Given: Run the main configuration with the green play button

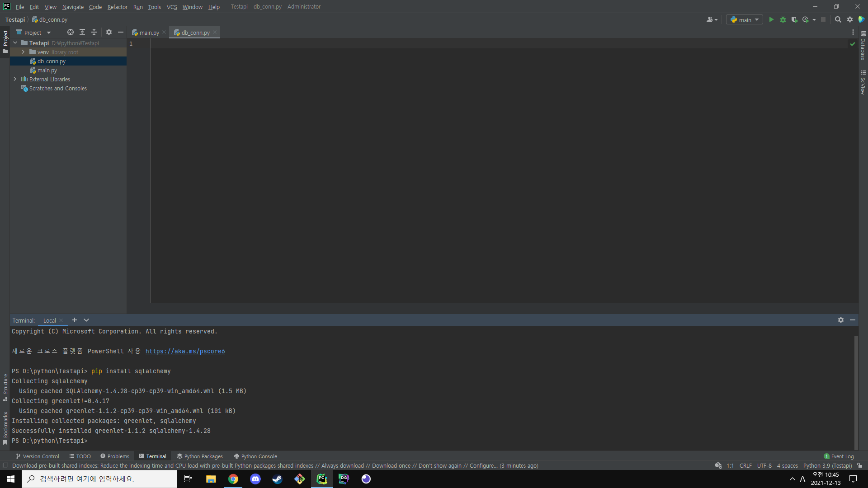Looking at the screenshot, I should (771, 19).
